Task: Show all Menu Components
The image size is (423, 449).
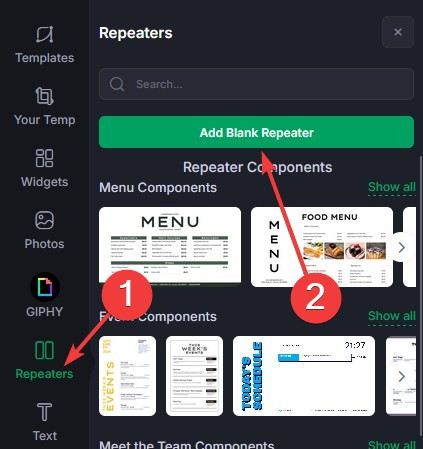Action: [392, 187]
